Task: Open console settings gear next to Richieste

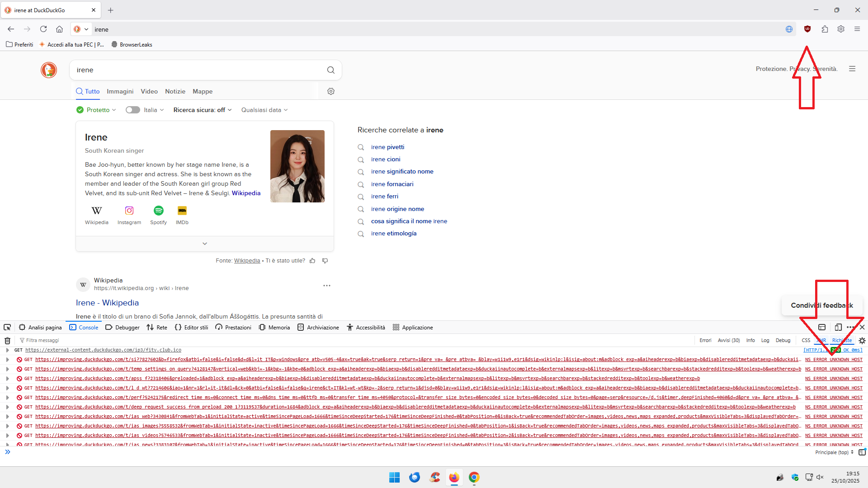Action: click(862, 340)
